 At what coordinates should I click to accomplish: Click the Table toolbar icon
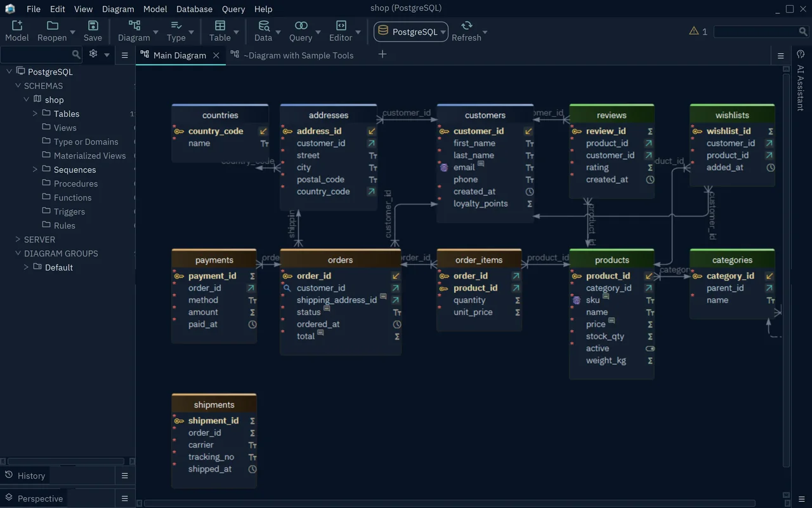point(220,25)
